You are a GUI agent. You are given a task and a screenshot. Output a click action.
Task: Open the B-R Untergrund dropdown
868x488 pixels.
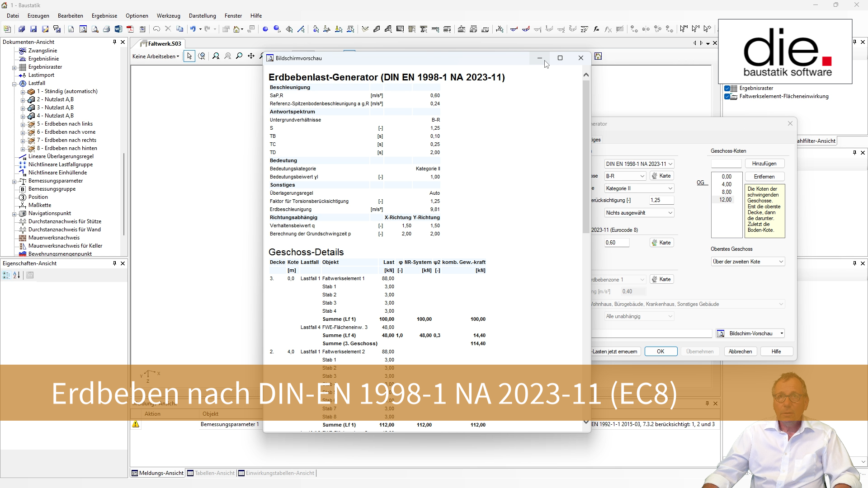(625, 176)
